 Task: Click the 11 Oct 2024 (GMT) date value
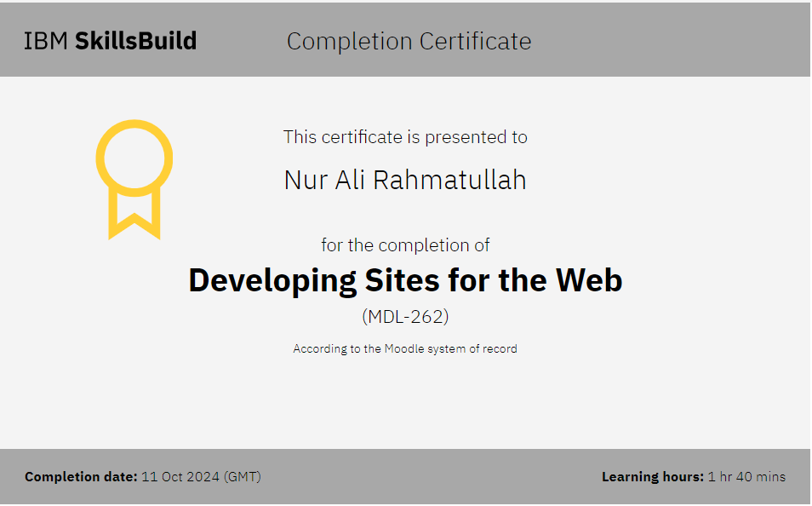[201, 477]
